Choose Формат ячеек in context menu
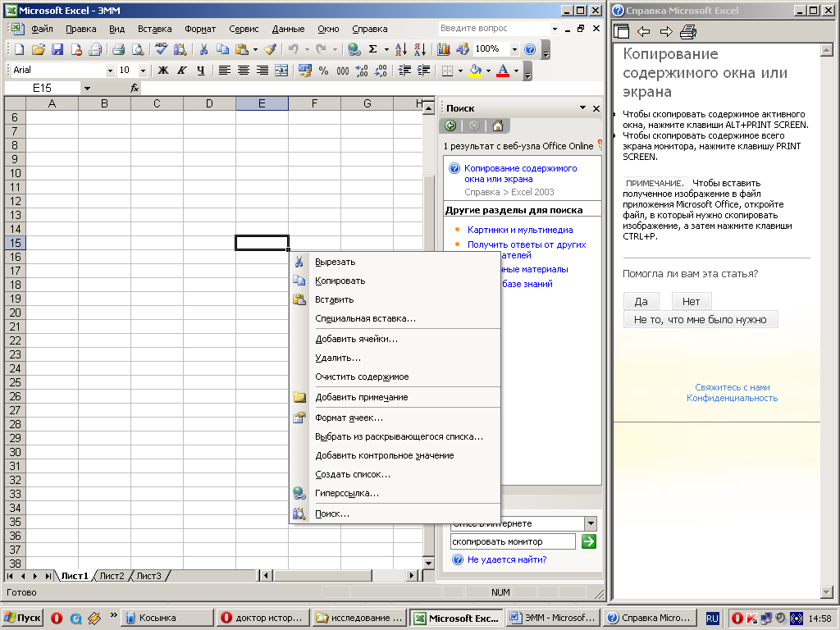 click(x=395, y=418)
